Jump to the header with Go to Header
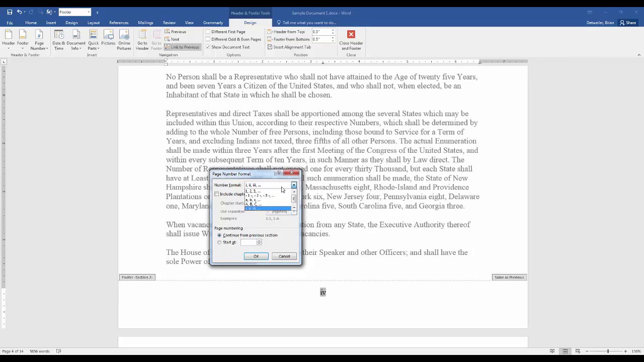The height and width of the screenshot is (362, 644). tap(142, 40)
